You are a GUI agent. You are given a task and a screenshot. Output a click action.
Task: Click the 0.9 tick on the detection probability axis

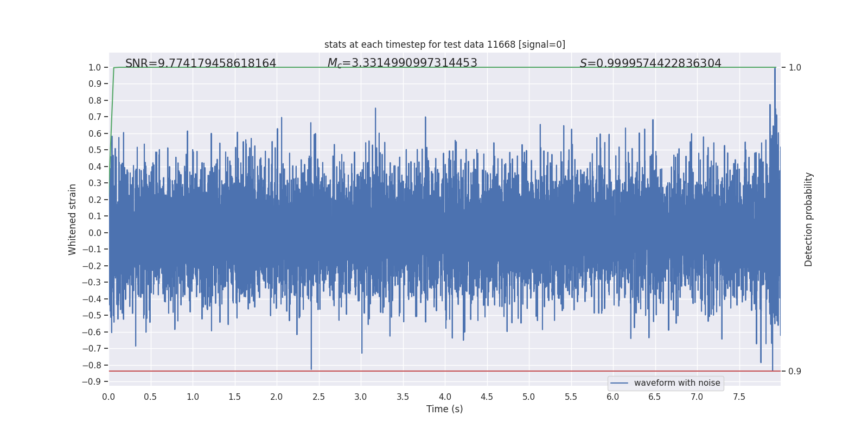pyautogui.click(x=795, y=371)
